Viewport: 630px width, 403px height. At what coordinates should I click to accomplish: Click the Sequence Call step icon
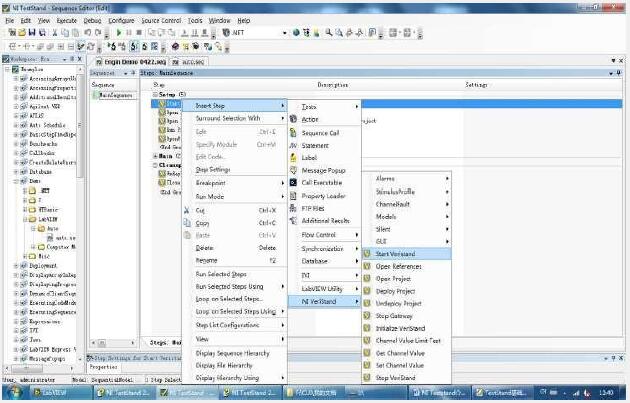(294, 132)
